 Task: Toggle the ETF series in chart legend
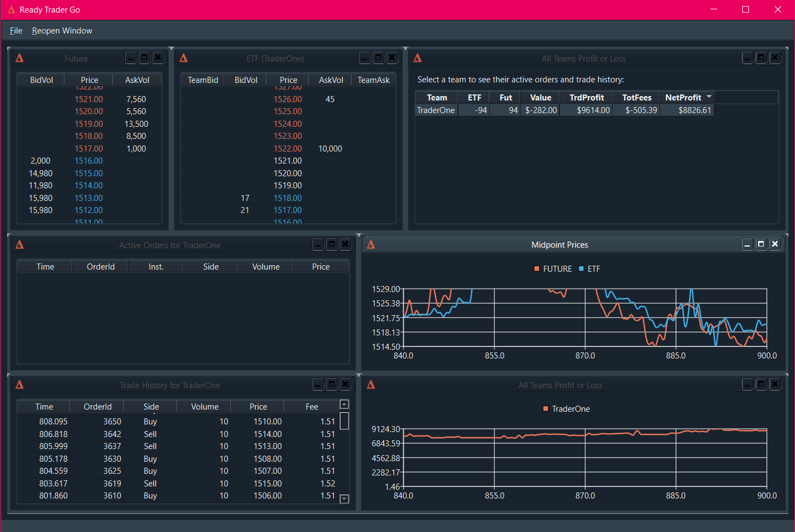pyautogui.click(x=594, y=269)
